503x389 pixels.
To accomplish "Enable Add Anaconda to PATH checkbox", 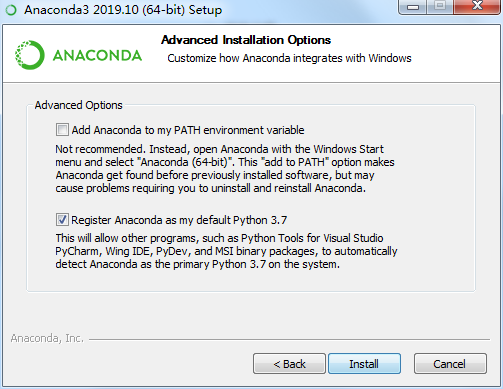I will pyautogui.click(x=62, y=130).
